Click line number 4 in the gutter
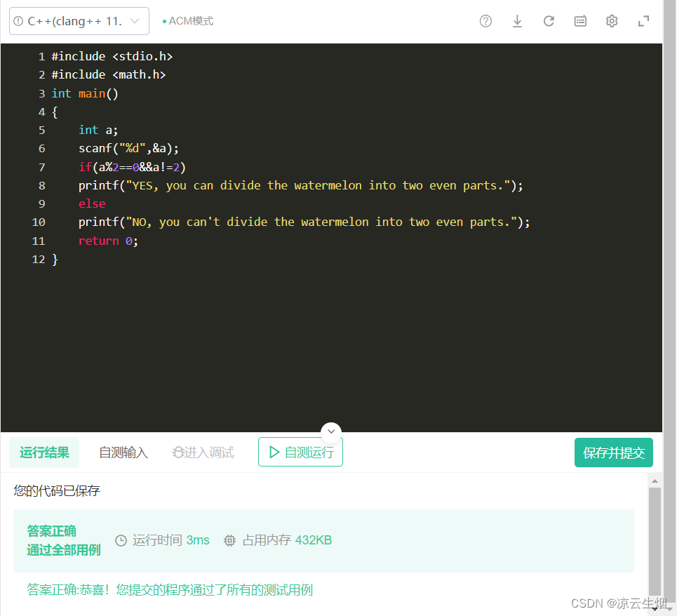 [x=41, y=112]
